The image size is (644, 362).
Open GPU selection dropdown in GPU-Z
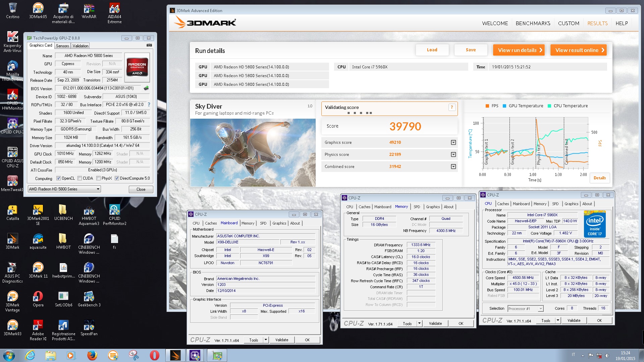pyautogui.click(x=64, y=189)
